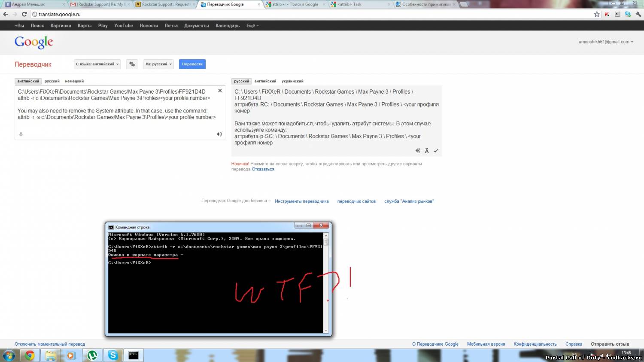This screenshot has height=362, width=644.
Task: Click inside the source text input box
Action: (120, 113)
